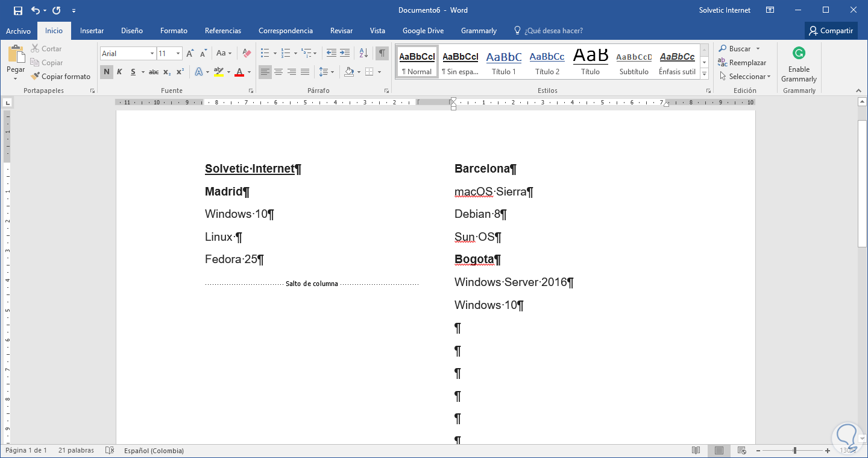
Task: Click the 21 palabras word count
Action: (x=76, y=451)
